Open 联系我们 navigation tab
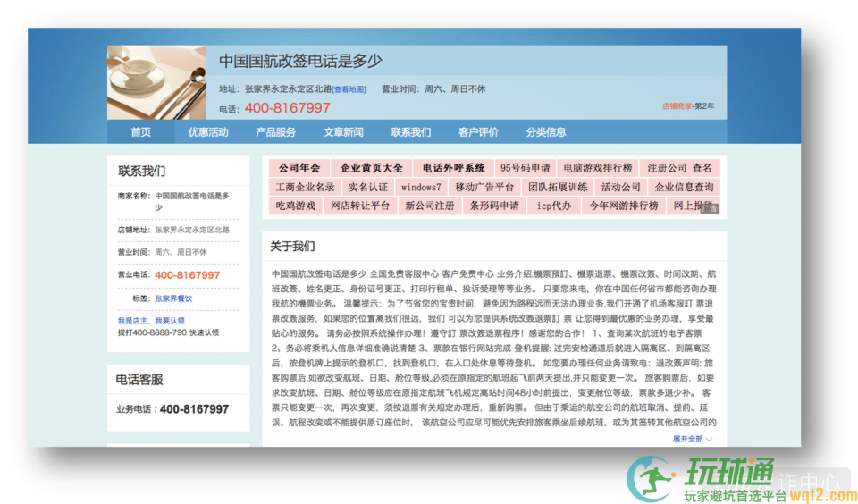 (411, 132)
